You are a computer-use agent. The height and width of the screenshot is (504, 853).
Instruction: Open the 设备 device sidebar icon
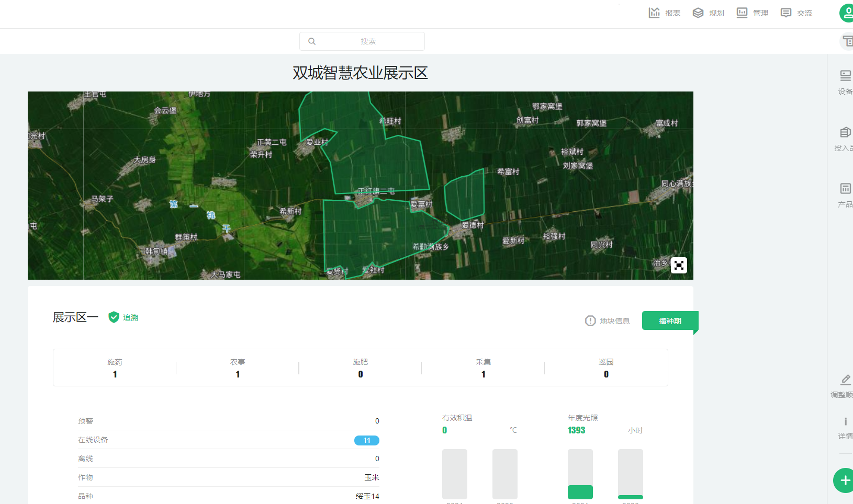click(845, 76)
